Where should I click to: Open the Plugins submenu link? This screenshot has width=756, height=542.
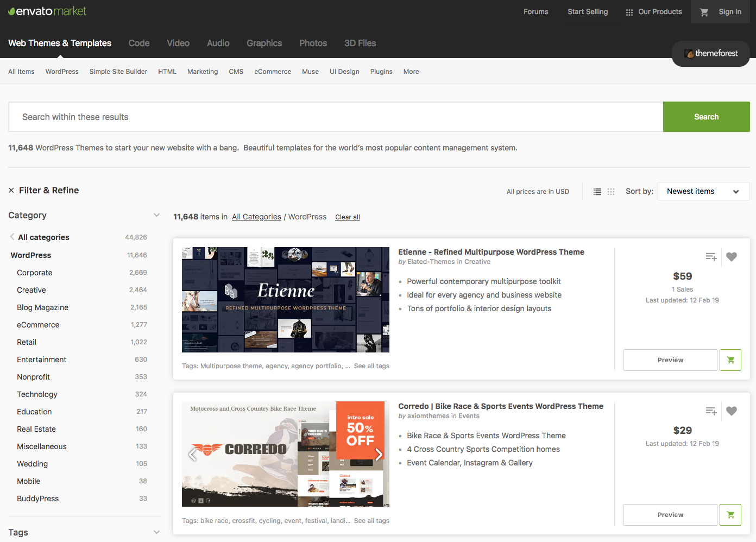[x=381, y=72]
